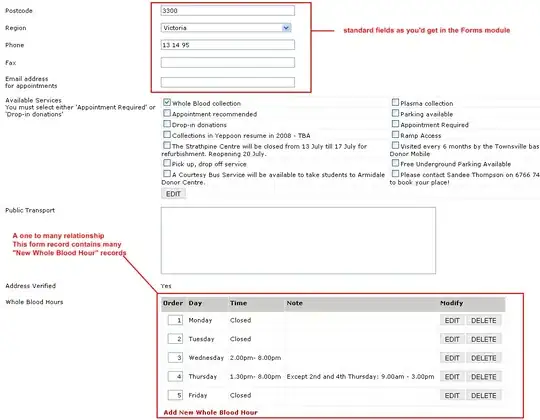540x420 pixels.
Task: Click Add New Whole Blood Hour link
Action: pyautogui.click(x=210, y=412)
